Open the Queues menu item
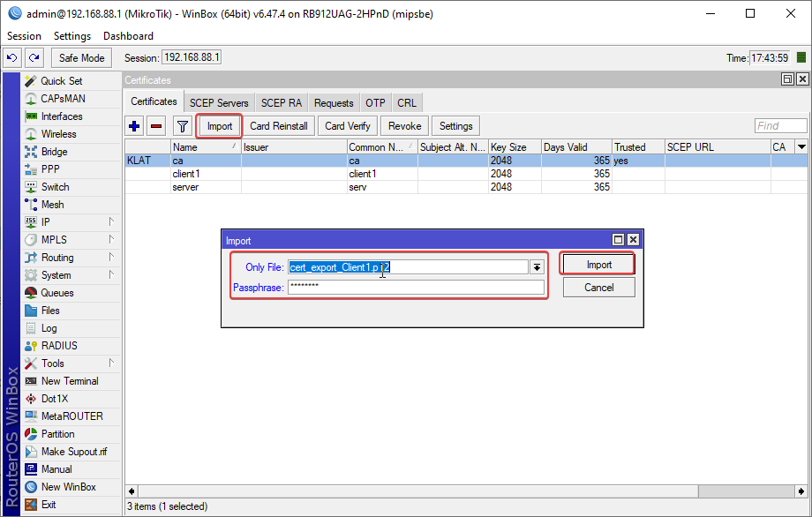Screen dimensions: 812x517 (71, 293)
